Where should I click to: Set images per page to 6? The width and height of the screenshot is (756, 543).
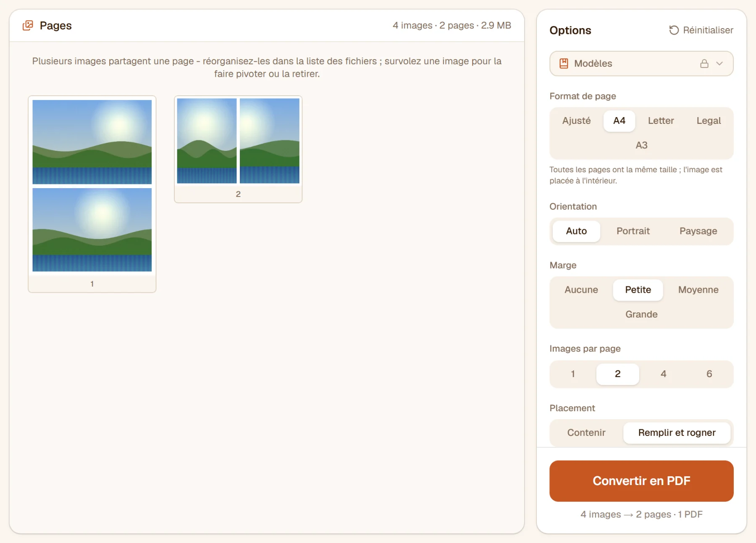(x=709, y=374)
